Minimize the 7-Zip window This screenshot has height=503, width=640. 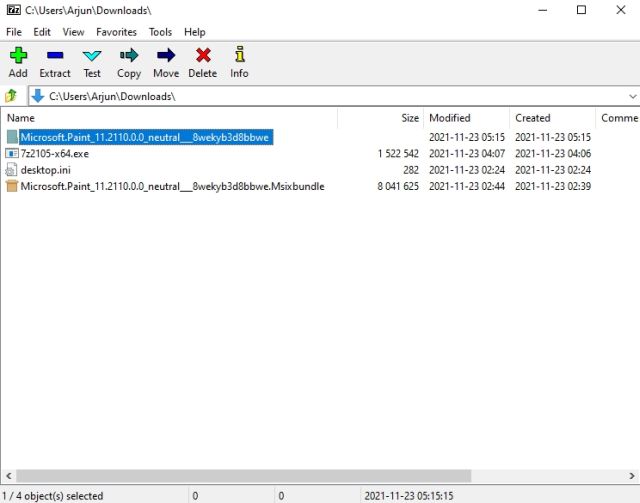point(542,10)
